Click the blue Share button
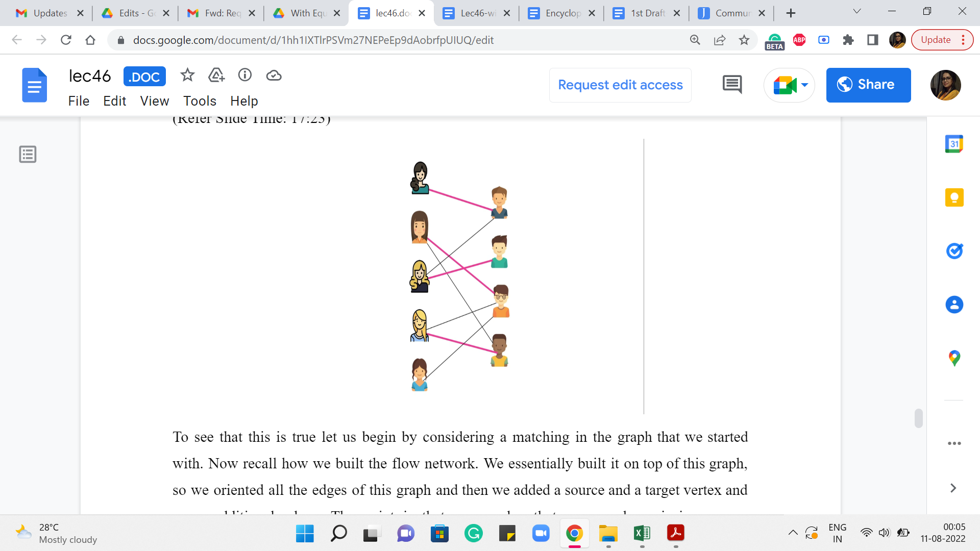This screenshot has height=551, width=980. (868, 85)
